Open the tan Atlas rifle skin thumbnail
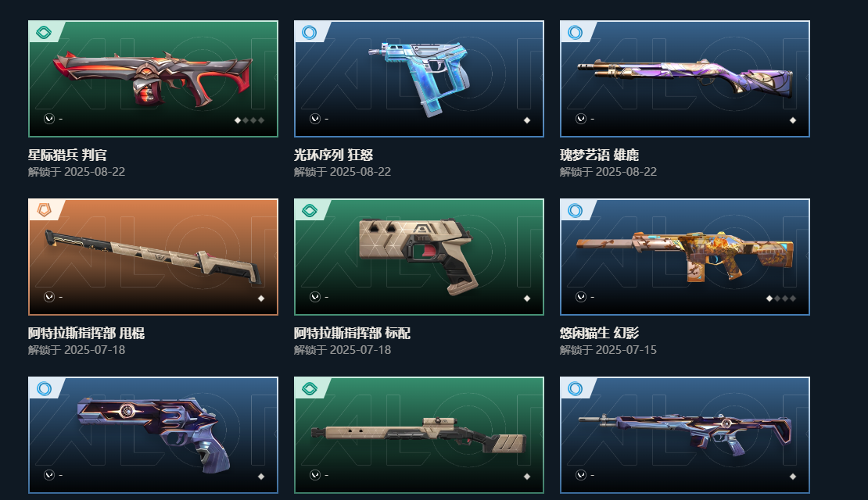Viewport: 868px width, 500px height. (419, 434)
